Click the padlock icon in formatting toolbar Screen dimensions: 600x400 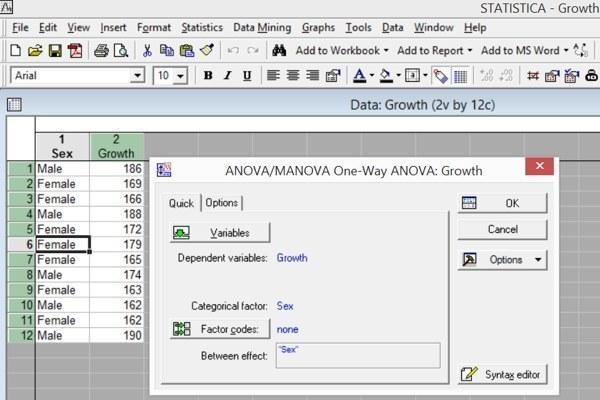pos(591,76)
